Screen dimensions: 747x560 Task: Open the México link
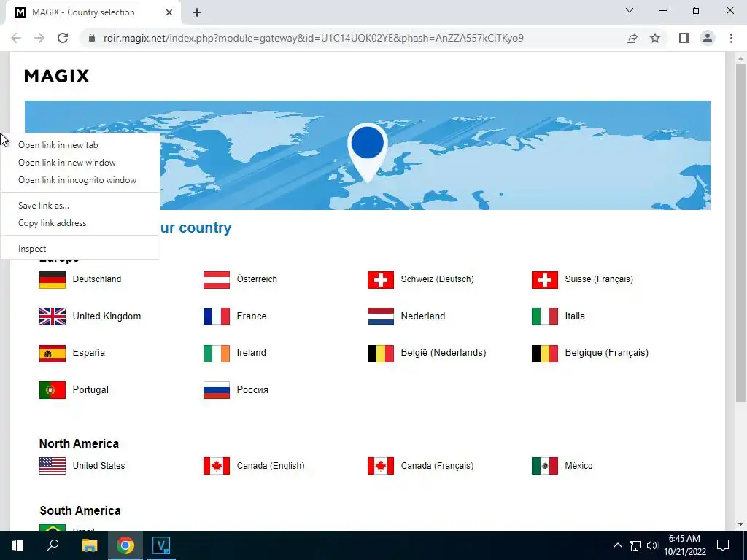(578, 466)
